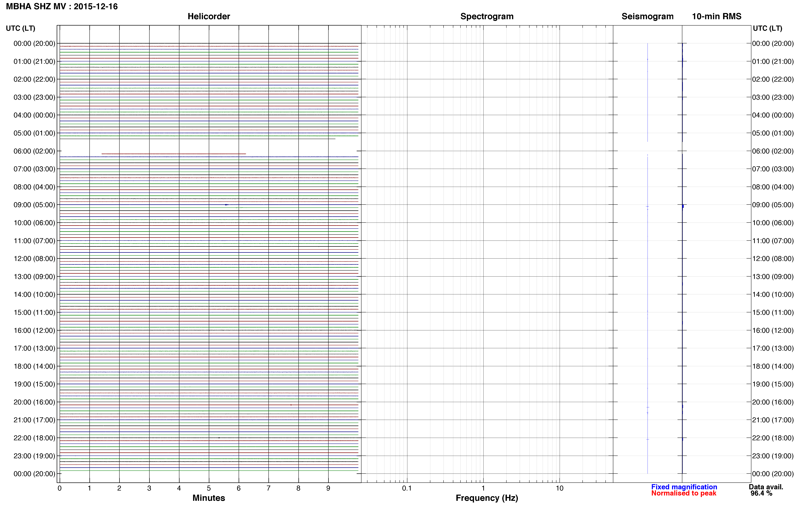Click the '10-min RMS' column heading

click(x=717, y=16)
